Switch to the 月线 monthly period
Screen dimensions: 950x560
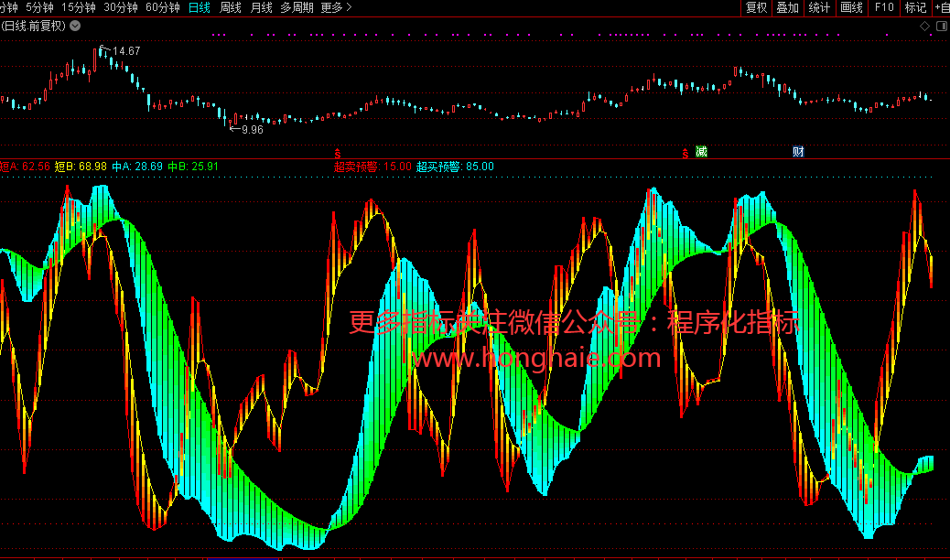tap(261, 7)
